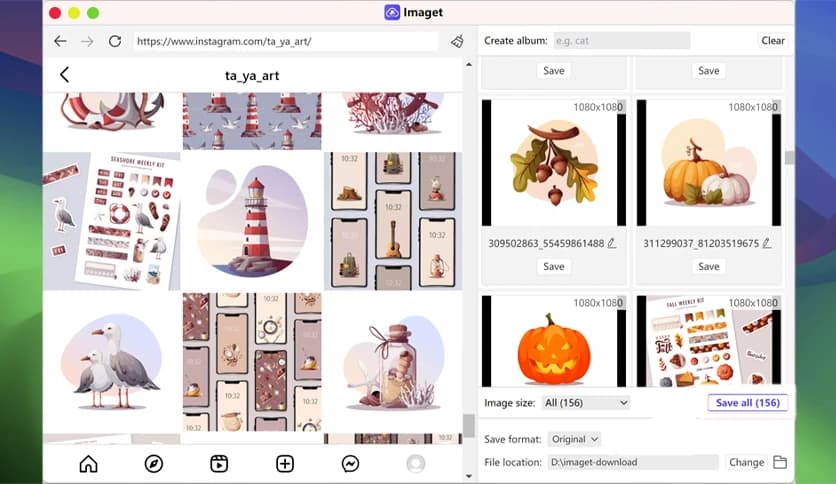Go forward using the browser forward arrow
This screenshot has height=484, width=836.
tap(87, 41)
